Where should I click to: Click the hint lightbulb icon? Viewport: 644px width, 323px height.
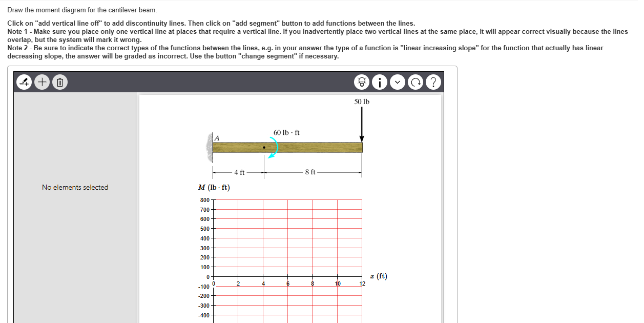[362, 82]
